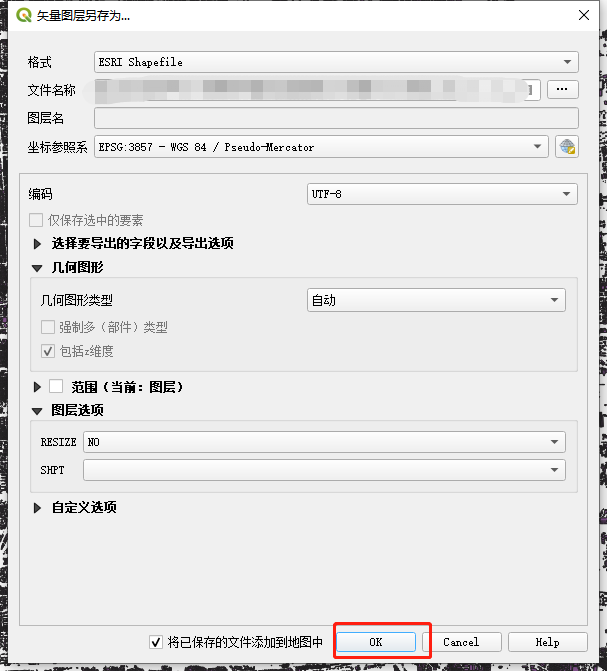Viewport: 607px width, 671px height.
Task: Open the 格式 ESRI Shapefile dropdown
Action: point(336,62)
